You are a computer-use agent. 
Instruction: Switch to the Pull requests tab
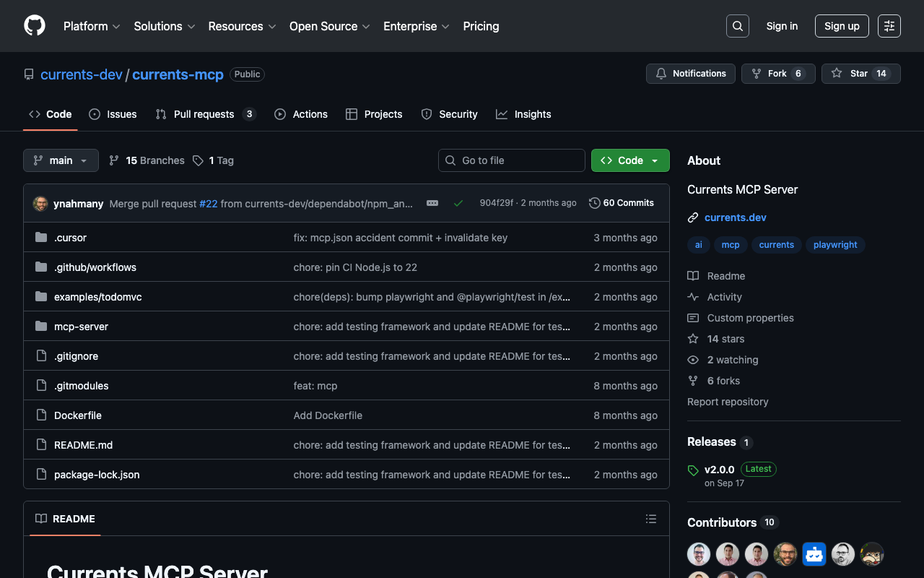click(x=204, y=114)
